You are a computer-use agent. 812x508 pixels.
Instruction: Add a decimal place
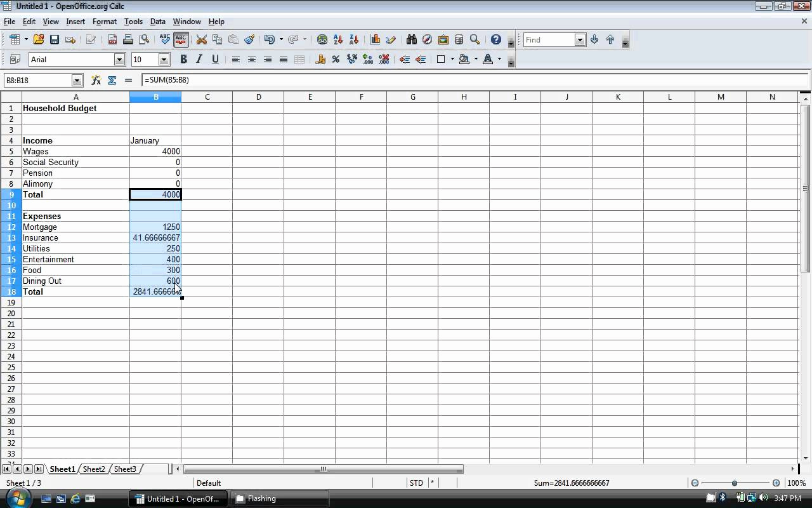tap(368, 59)
